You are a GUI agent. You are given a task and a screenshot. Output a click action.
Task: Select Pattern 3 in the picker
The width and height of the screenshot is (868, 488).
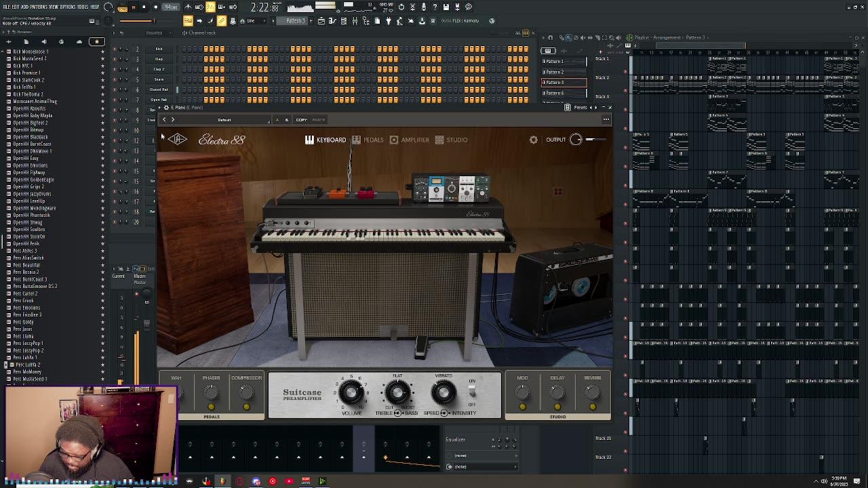pyautogui.click(x=564, y=82)
